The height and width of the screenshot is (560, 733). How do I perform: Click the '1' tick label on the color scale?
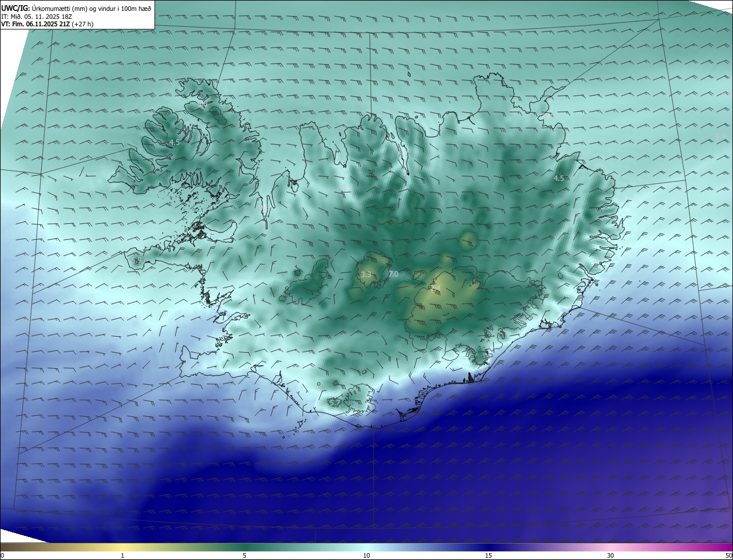click(123, 555)
